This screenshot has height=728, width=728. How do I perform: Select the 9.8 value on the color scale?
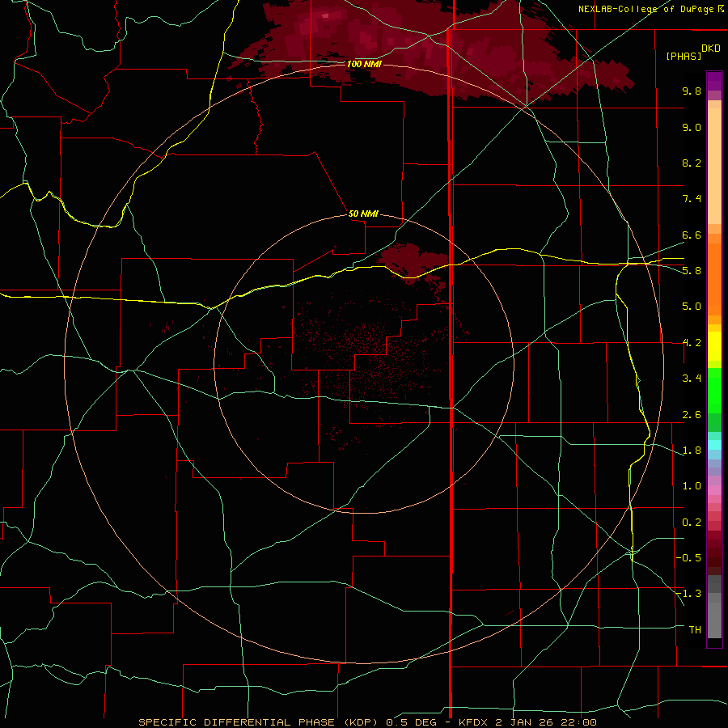(692, 91)
